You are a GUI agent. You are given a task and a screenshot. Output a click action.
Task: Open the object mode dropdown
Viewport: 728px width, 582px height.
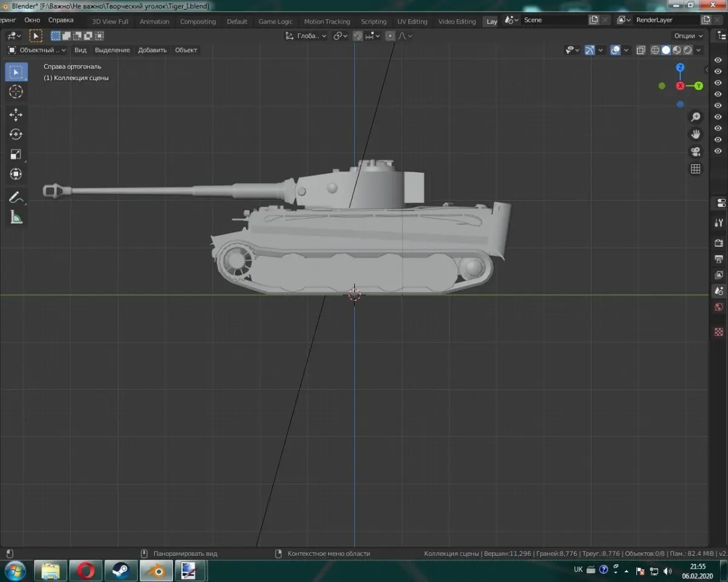(x=37, y=50)
